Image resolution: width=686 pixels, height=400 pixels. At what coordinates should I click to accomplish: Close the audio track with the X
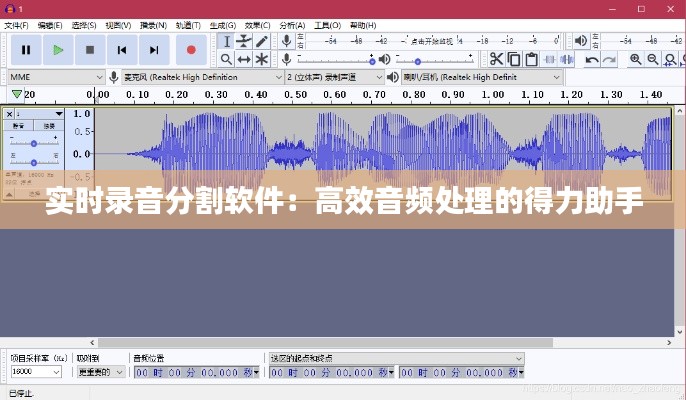coord(9,114)
